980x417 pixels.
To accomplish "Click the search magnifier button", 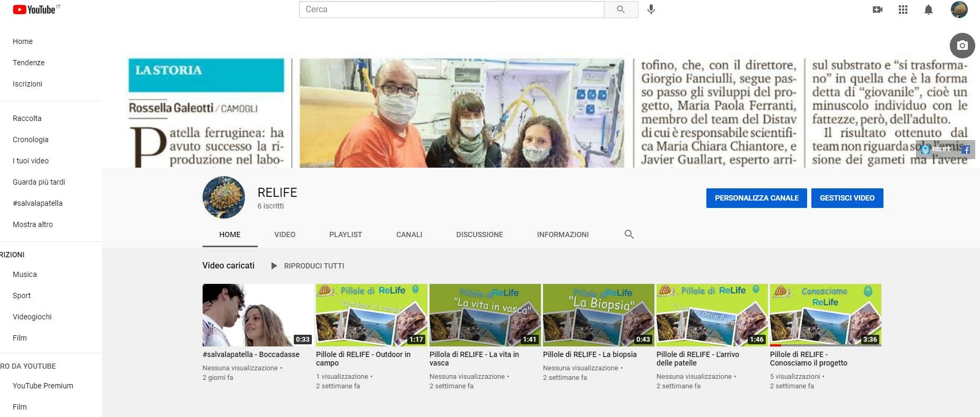I will 620,10.
